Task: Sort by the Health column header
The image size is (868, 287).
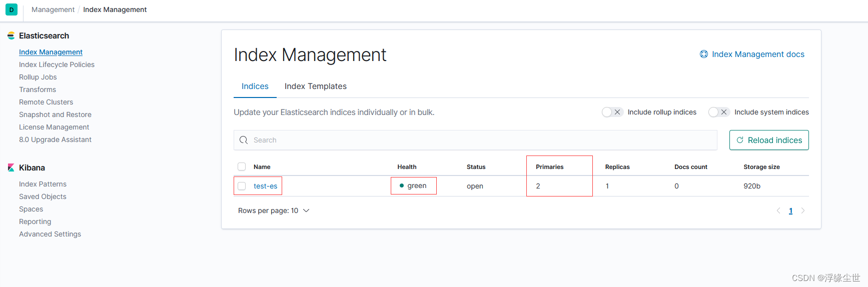Action: [407, 167]
